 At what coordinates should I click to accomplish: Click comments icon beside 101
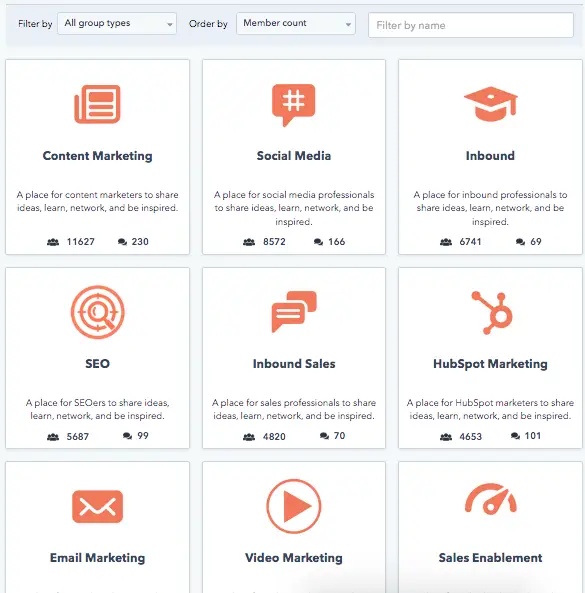(515, 436)
